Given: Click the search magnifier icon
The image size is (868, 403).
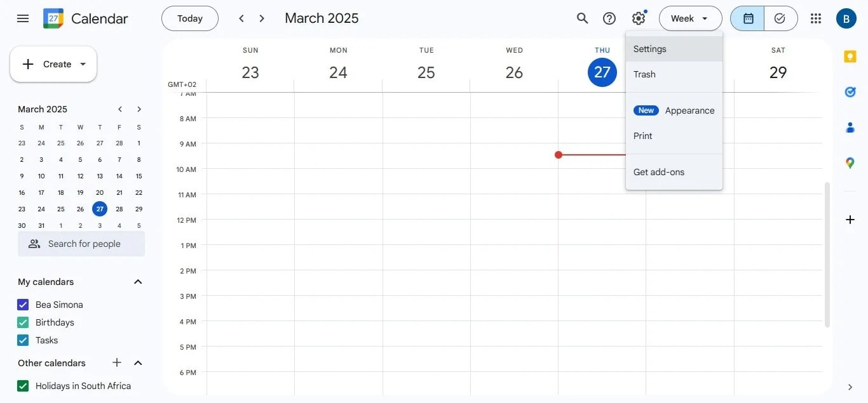Looking at the screenshot, I should 582,18.
